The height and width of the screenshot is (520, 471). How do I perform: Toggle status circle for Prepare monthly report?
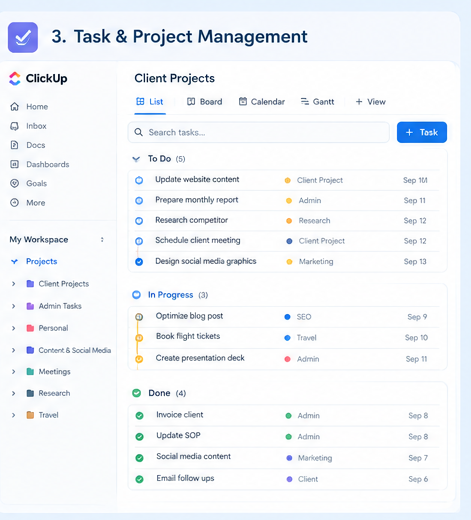click(139, 201)
